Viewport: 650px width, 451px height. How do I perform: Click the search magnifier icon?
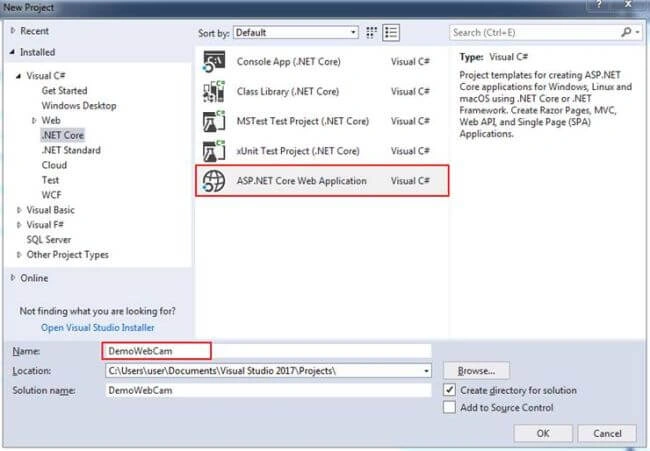click(626, 32)
